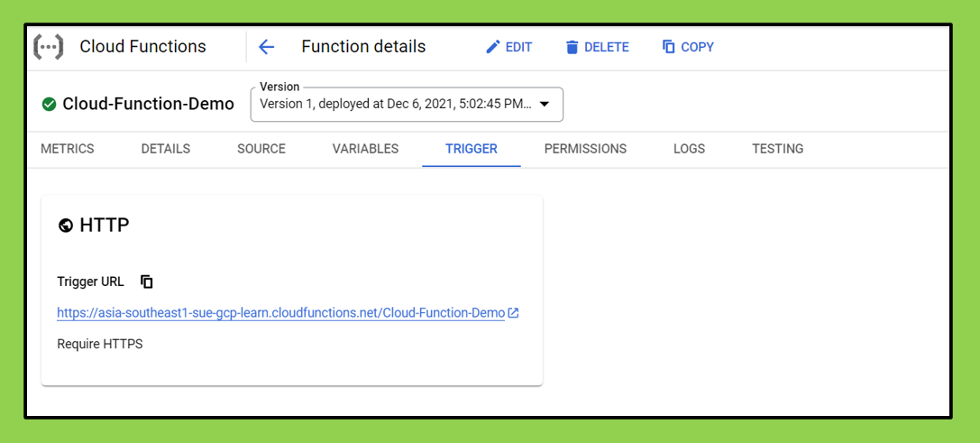Click the trash Delete icon
Viewport: 980px width, 443px height.
572,47
